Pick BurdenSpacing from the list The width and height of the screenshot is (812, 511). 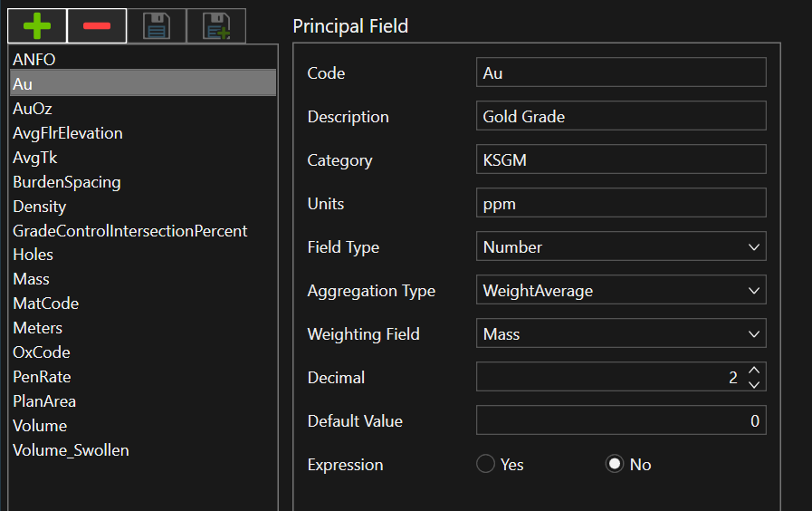click(66, 182)
